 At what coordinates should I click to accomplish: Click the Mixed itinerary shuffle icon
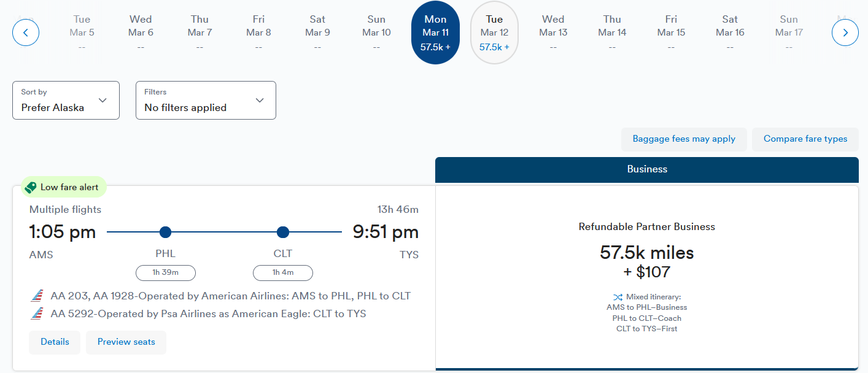(x=618, y=297)
